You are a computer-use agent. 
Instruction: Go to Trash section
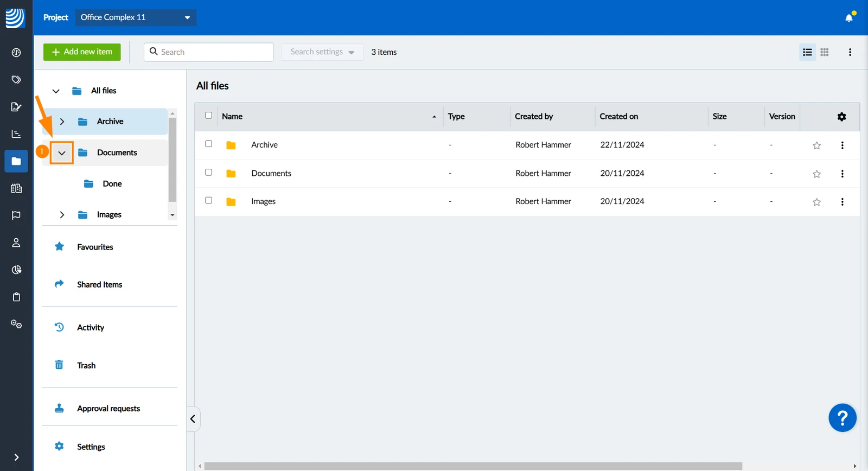coord(86,365)
